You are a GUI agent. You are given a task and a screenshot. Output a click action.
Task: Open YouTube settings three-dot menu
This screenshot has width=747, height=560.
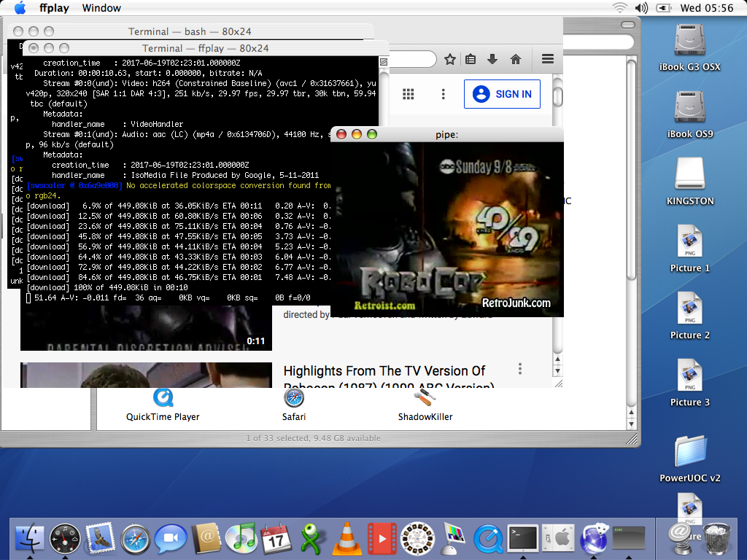coord(443,94)
